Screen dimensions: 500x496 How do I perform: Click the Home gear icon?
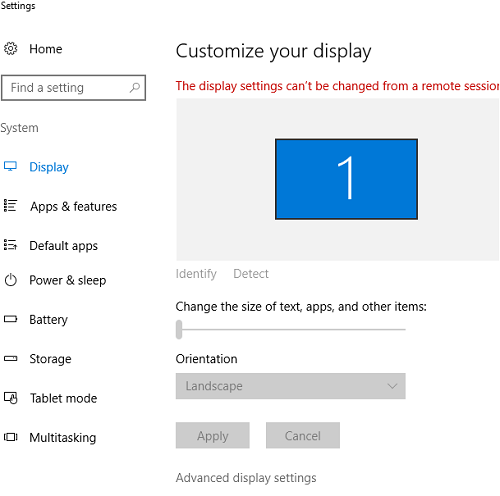(10, 49)
